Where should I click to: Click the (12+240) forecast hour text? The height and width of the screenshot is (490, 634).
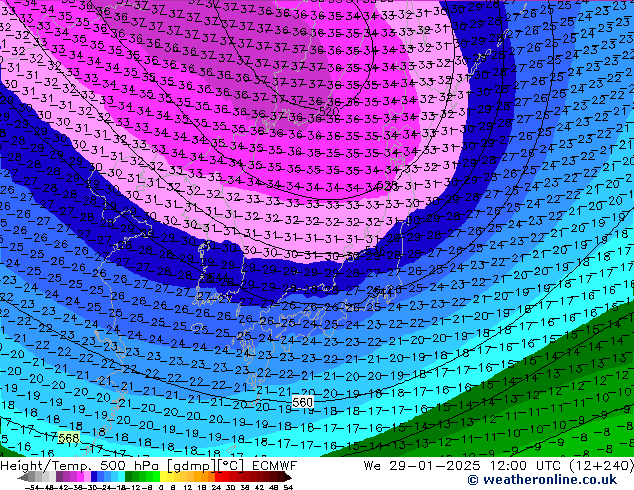pyautogui.click(x=602, y=466)
